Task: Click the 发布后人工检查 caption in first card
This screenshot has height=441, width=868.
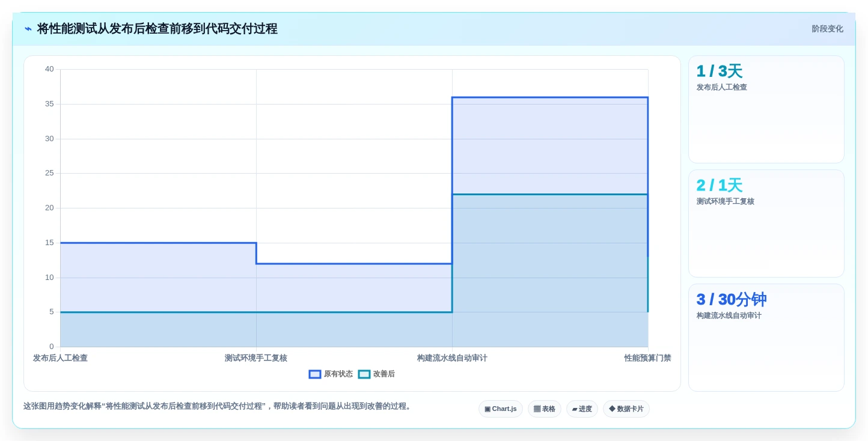Action: coord(721,87)
